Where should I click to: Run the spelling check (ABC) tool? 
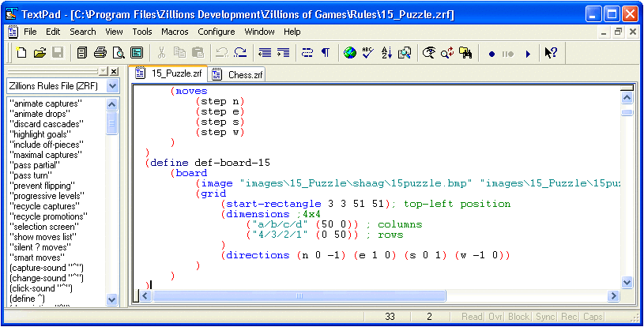(x=367, y=53)
